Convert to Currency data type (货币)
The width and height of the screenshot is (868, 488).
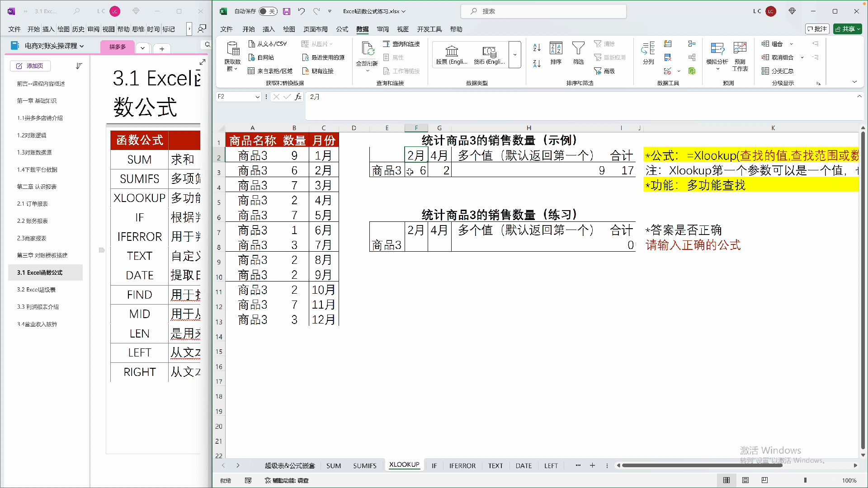pyautogui.click(x=489, y=55)
